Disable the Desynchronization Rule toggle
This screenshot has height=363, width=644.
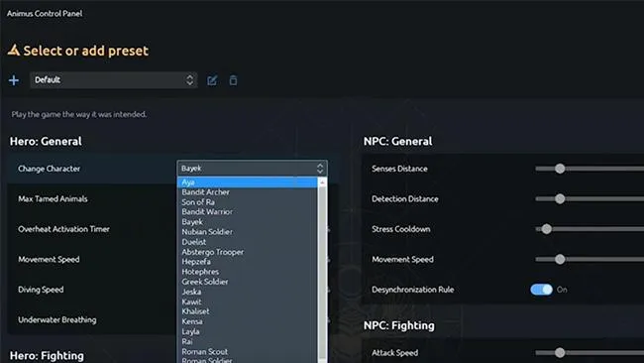[541, 290]
